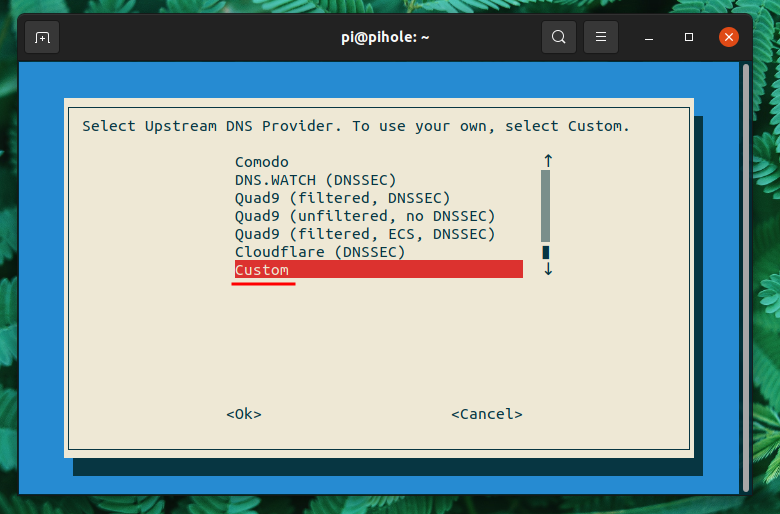This screenshot has width=780, height=514.
Task: Click the Cancel button
Action: click(x=487, y=414)
